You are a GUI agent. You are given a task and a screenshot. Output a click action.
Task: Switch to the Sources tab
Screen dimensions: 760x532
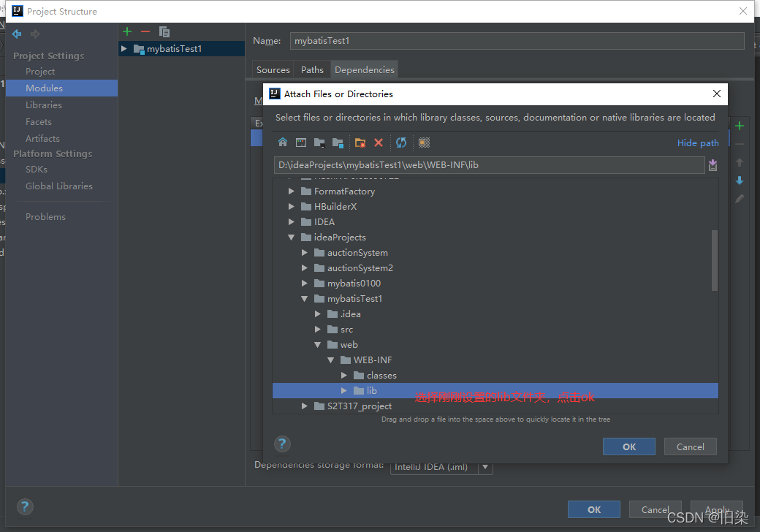[273, 69]
